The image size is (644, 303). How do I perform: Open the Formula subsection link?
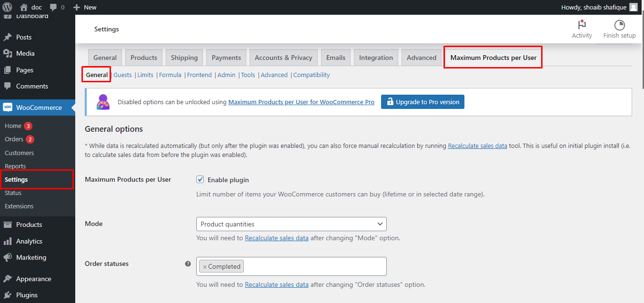tap(170, 75)
